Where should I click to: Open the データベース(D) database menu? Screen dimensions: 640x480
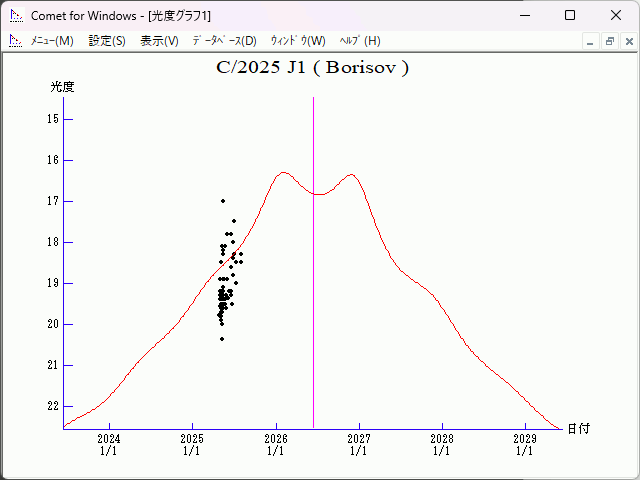click(224, 41)
